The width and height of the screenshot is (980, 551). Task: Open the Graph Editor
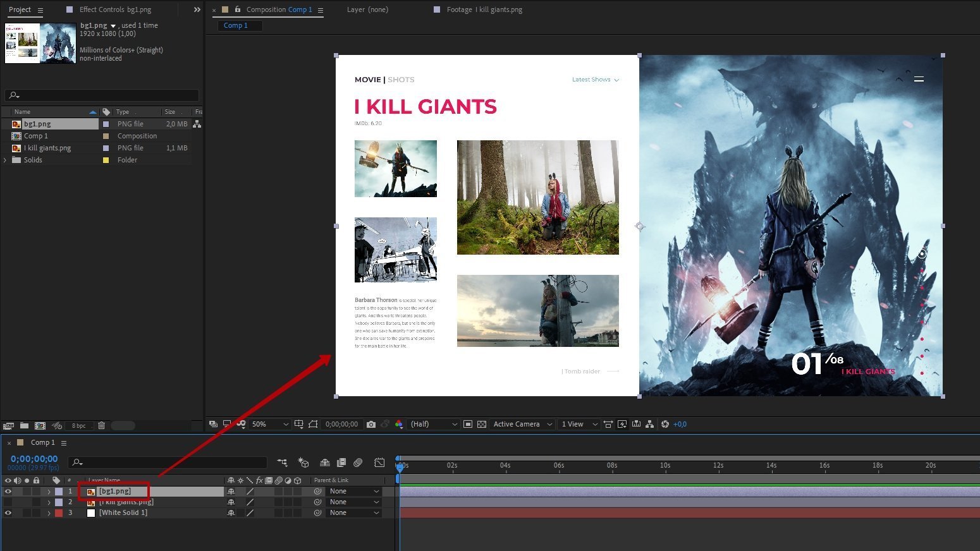(x=379, y=463)
